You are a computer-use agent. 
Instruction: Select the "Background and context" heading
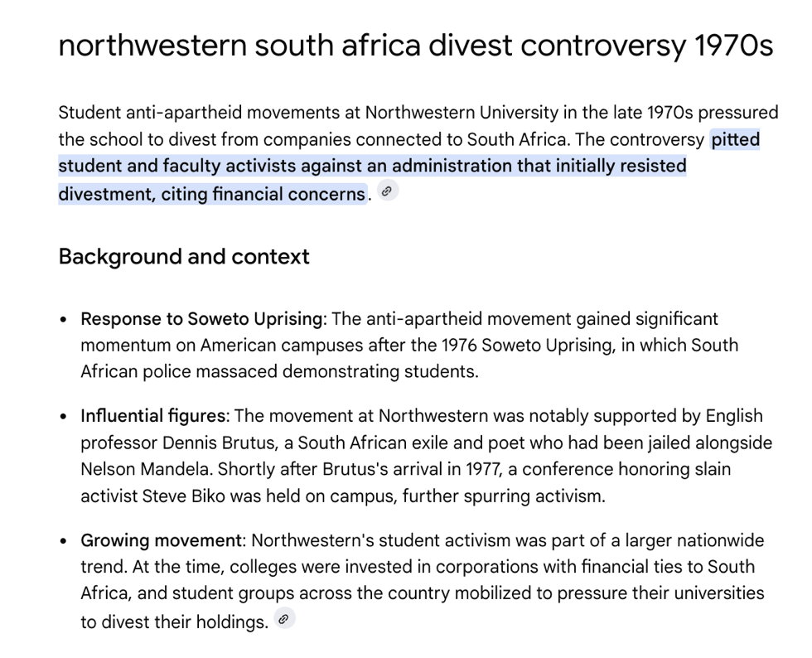[184, 257]
